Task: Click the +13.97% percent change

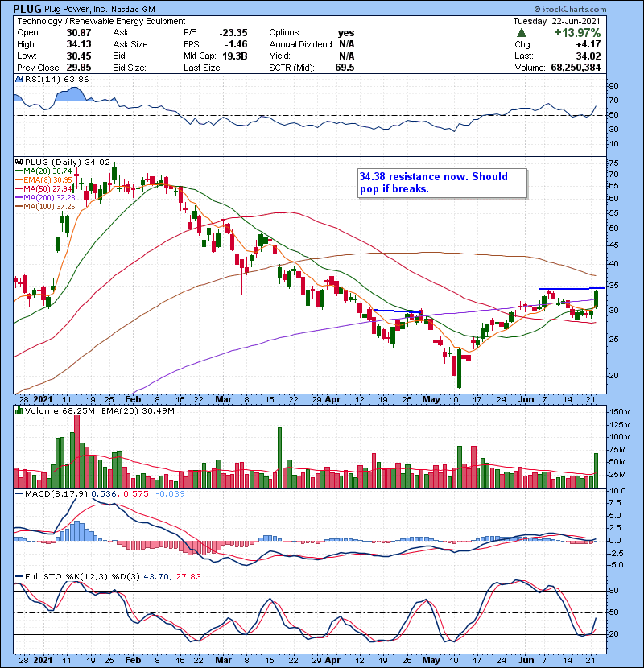Action: [x=577, y=33]
